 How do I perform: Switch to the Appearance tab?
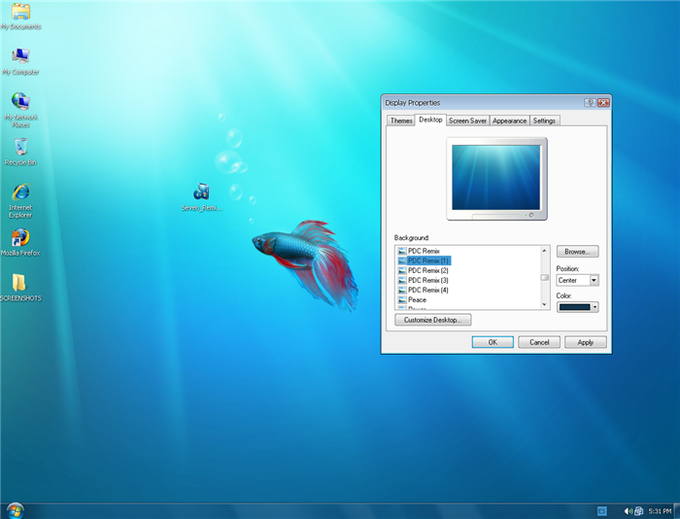(510, 121)
